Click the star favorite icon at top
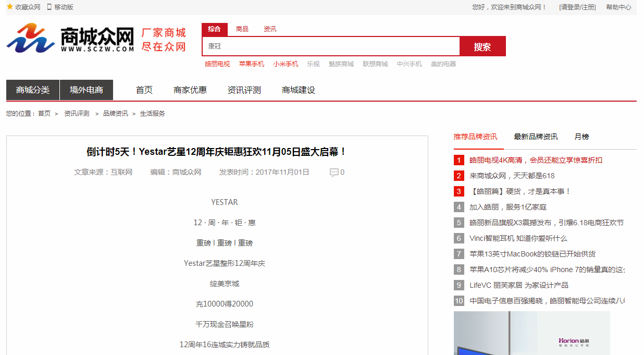This screenshot has width=644, height=355. pyautogui.click(x=9, y=7)
